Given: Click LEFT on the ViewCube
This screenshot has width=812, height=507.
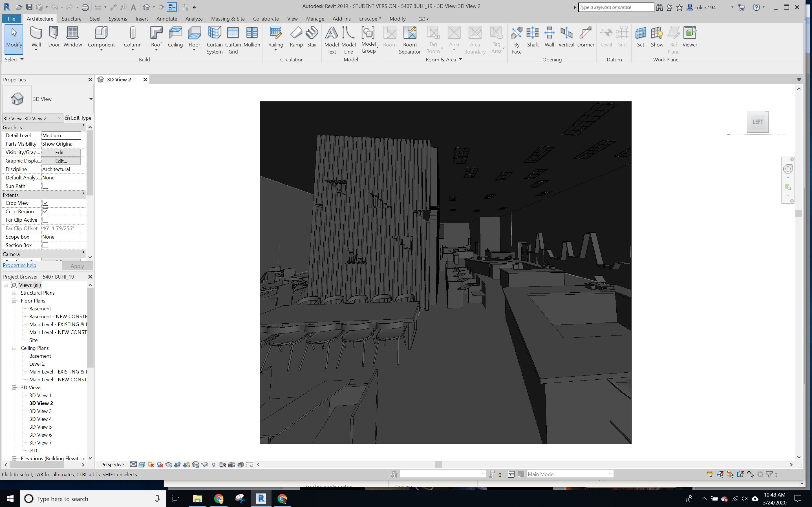Looking at the screenshot, I should [758, 122].
